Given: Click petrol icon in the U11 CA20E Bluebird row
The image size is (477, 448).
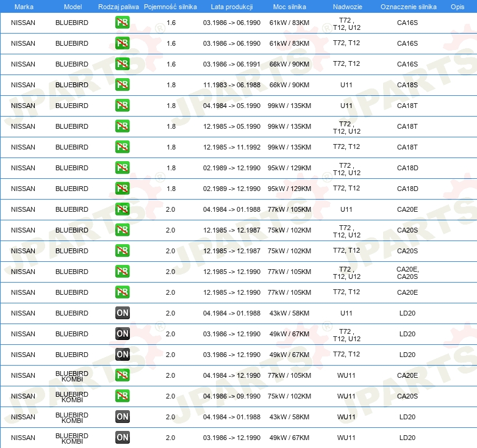Looking at the screenshot, I should [x=122, y=209].
